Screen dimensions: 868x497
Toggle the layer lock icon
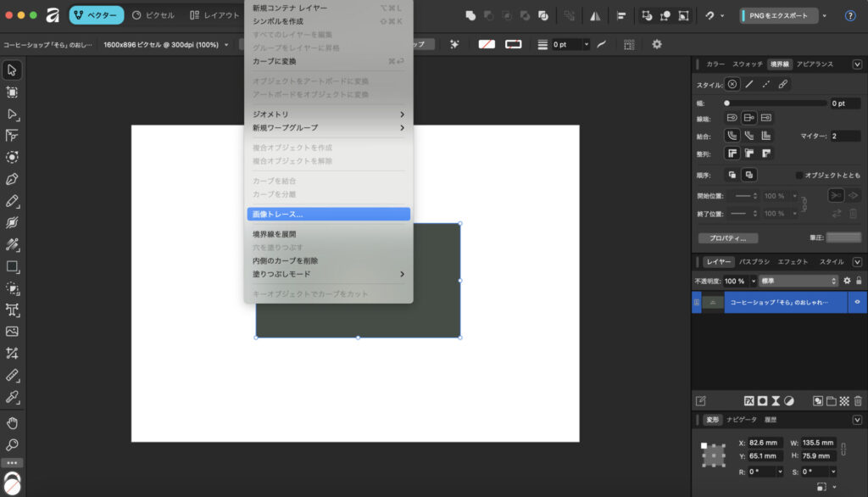[859, 281]
